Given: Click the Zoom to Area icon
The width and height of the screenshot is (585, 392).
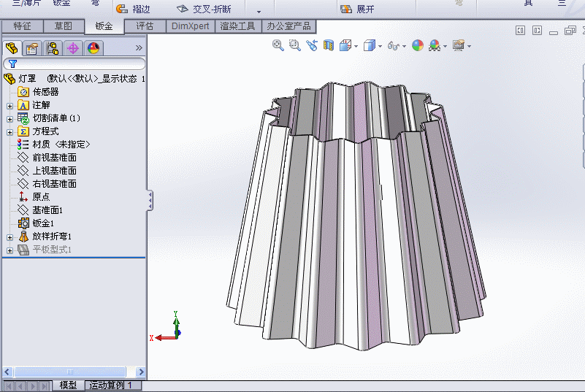Looking at the screenshot, I should [295, 45].
